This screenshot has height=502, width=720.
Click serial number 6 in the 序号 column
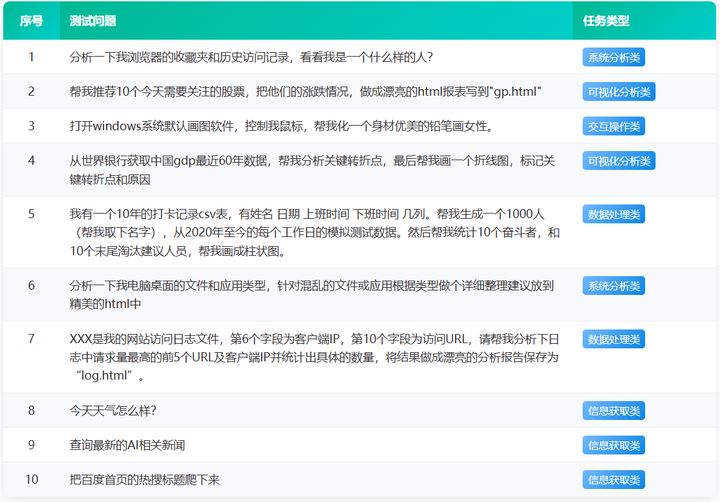(x=31, y=285)
